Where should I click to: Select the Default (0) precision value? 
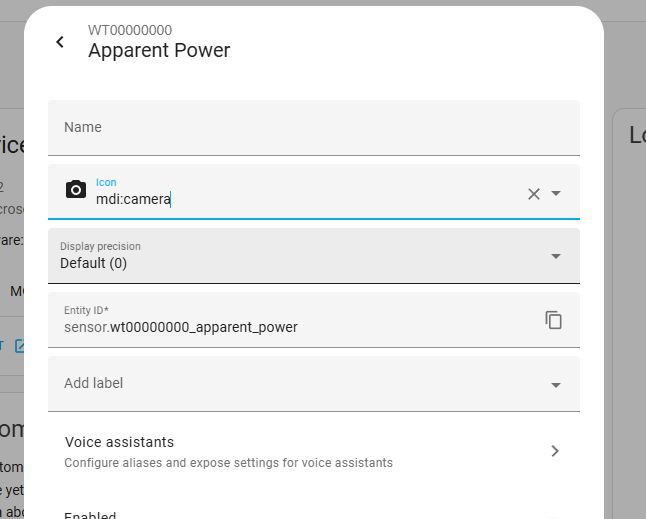point(94,263)
